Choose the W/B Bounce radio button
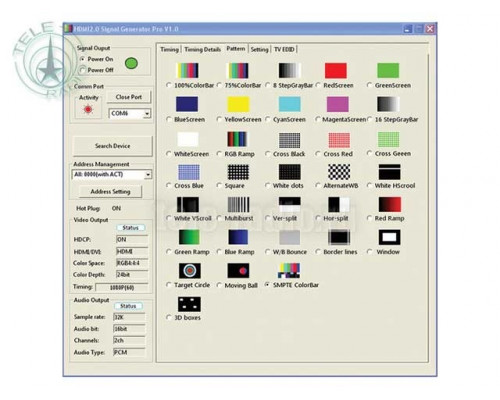This screenshot has width=500, height=400. click(x=268, y=252)
